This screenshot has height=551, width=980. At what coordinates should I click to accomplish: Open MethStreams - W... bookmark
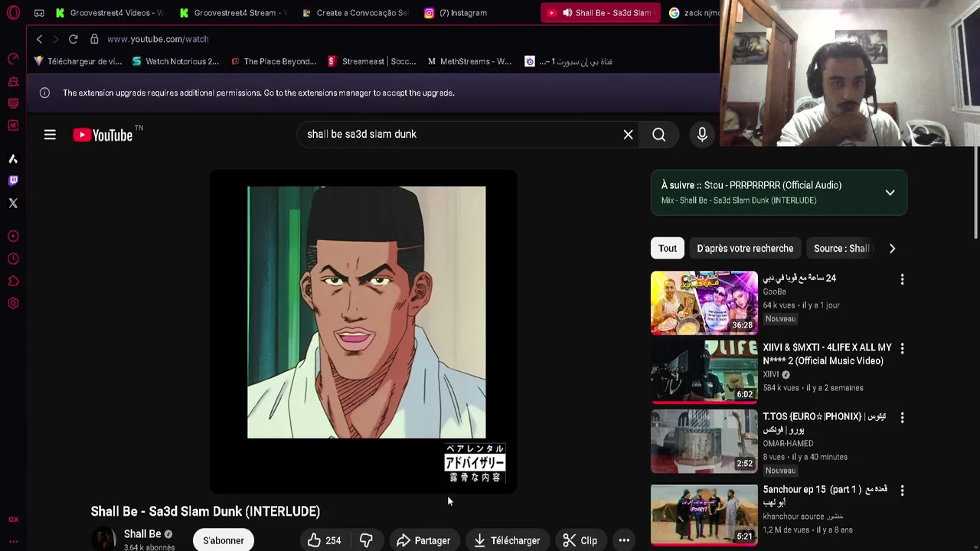(469, 61)
